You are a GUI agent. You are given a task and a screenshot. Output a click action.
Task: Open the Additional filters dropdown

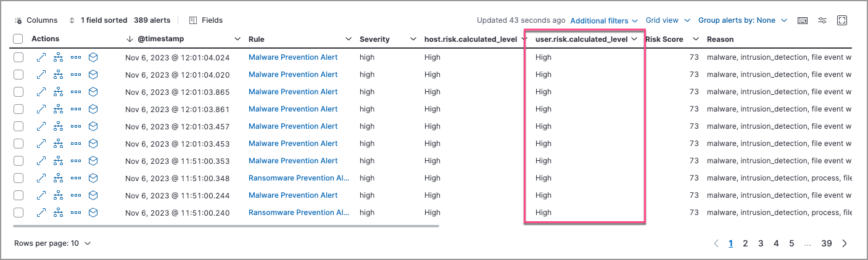604,20
